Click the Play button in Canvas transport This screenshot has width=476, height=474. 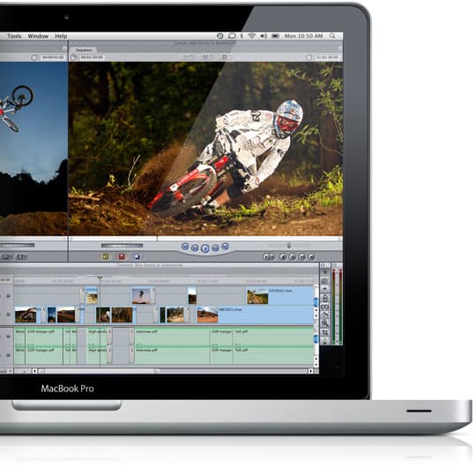[x=205, y=248]
